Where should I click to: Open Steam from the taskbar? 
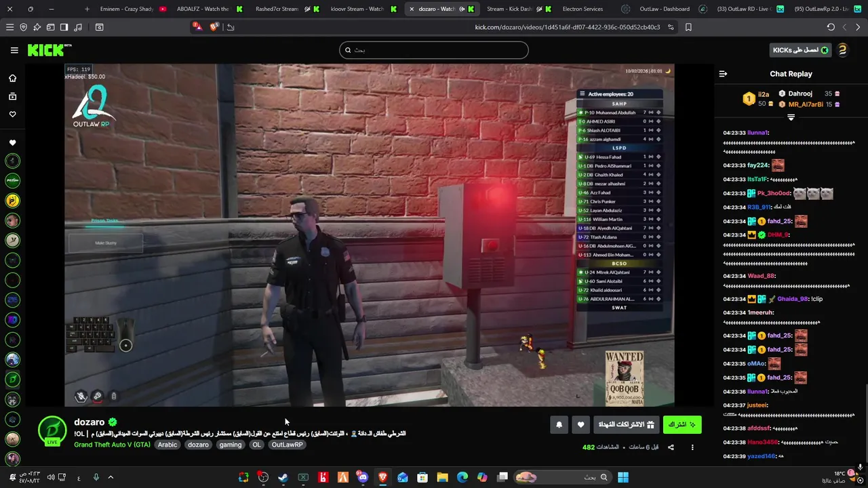[x=283, y=477]
